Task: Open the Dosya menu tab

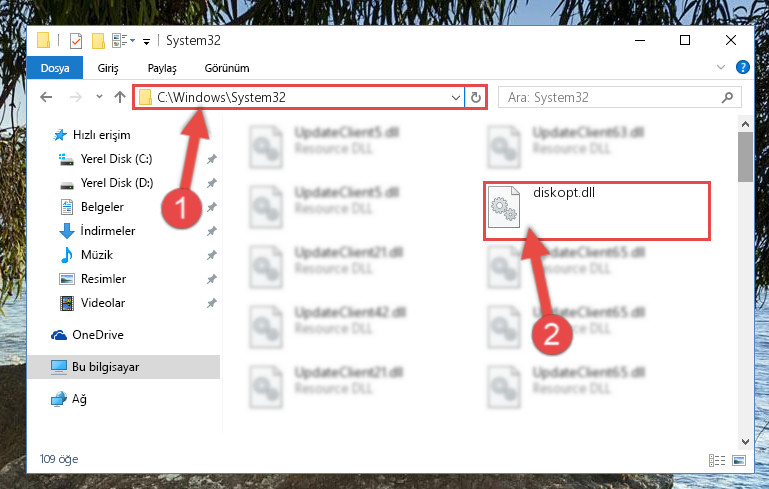Action: click(x=55, y=68)
